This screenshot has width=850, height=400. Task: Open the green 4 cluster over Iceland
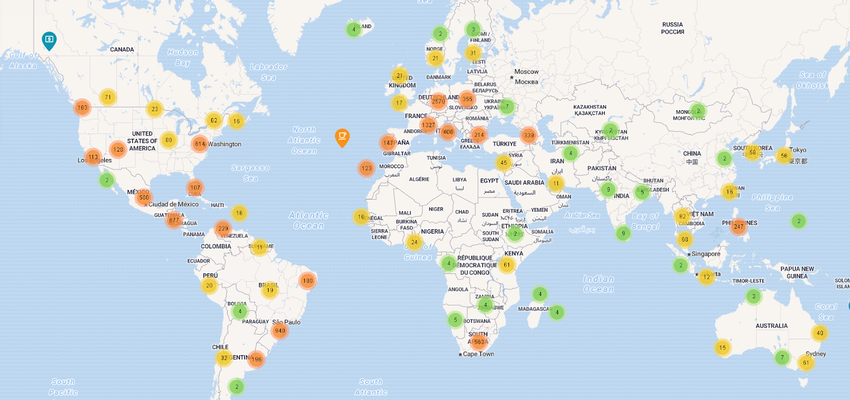tap(353, 29)
